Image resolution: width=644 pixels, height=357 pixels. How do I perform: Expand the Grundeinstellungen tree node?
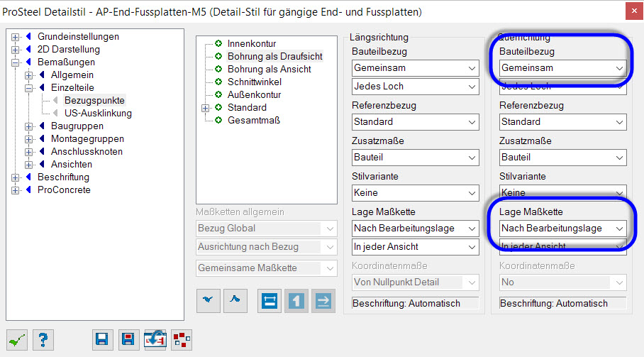coord(15,37)
